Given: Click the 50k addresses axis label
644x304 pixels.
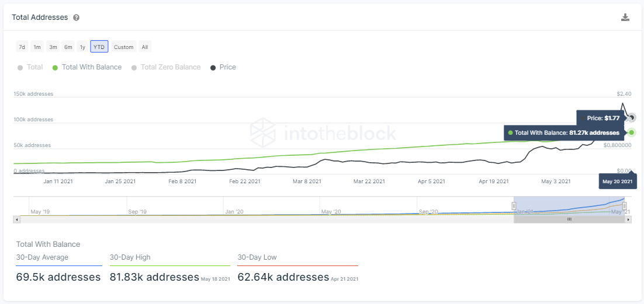Looking at the screenshot, I should [x=33, y=145].
